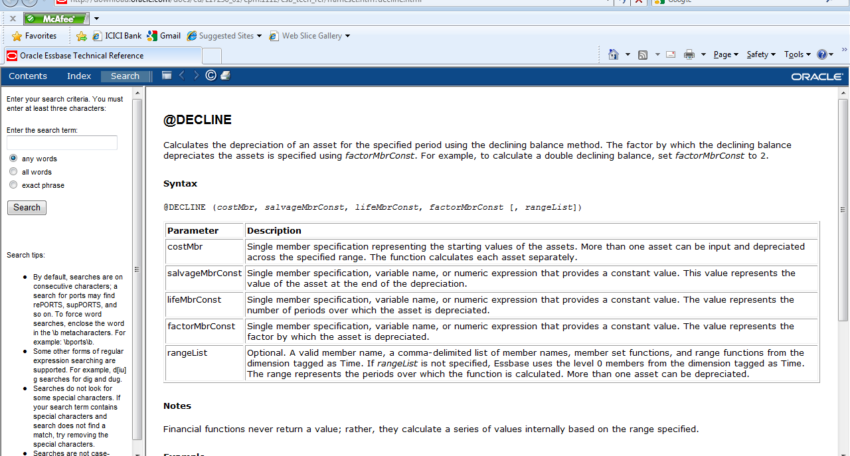Open the McAfee toolbar dropdown arrow

[x=96, y=18]
